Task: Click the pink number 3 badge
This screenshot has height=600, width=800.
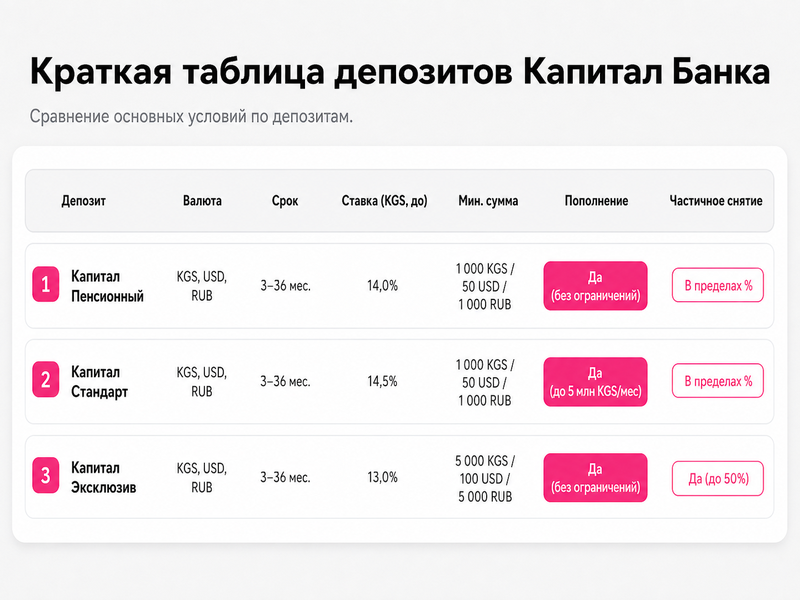Action: coord(45,476)
